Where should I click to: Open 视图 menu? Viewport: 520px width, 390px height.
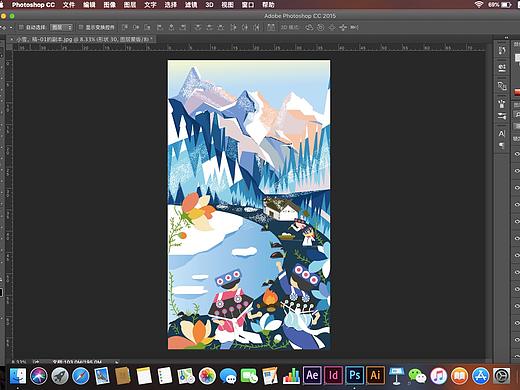click(x=227, y=5)
